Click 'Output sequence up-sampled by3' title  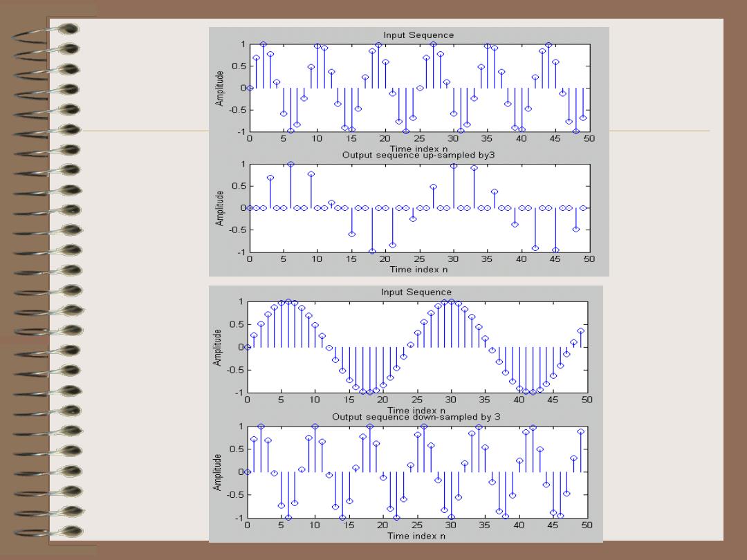[418, 155]
